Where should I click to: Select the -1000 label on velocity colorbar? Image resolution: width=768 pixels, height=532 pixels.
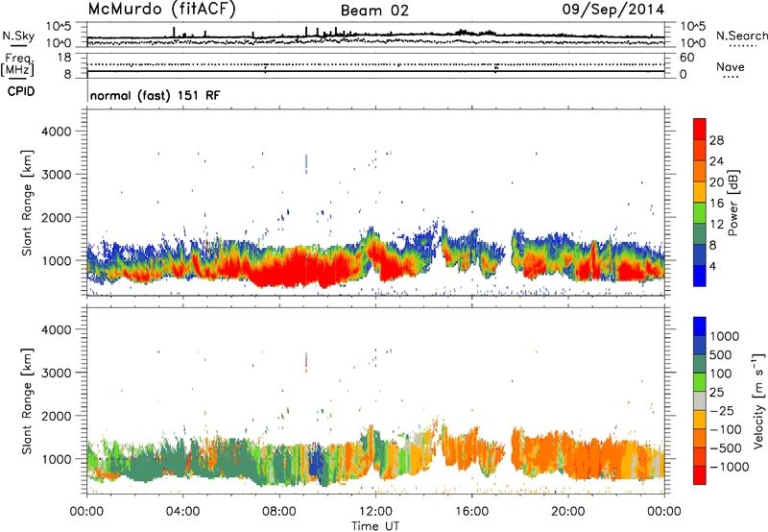coord(729,467)
